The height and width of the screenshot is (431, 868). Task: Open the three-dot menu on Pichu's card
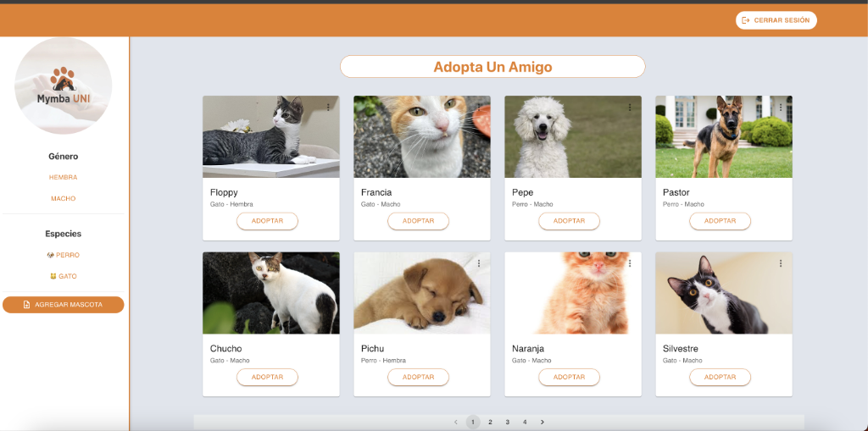(x=479, y=263)
